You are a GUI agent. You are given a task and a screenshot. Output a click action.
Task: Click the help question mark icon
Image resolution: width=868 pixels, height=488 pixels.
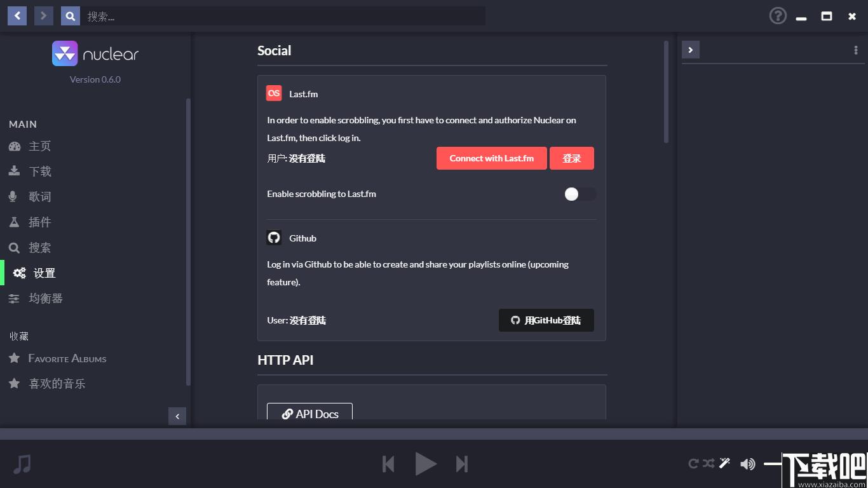778,16
